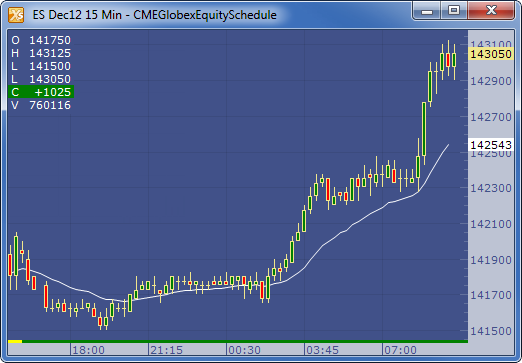Close the ES Dec12 chart window
Viewport: 522px width, 363px height.
point(491,10)
